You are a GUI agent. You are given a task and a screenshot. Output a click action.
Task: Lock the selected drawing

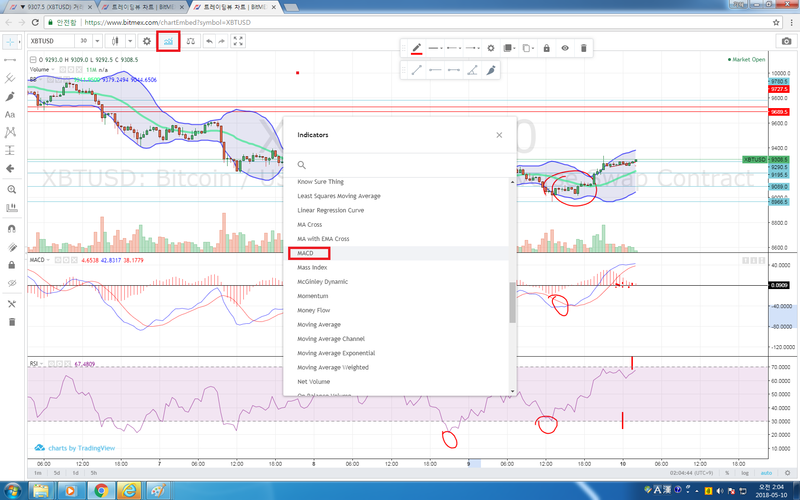[546, 48]
